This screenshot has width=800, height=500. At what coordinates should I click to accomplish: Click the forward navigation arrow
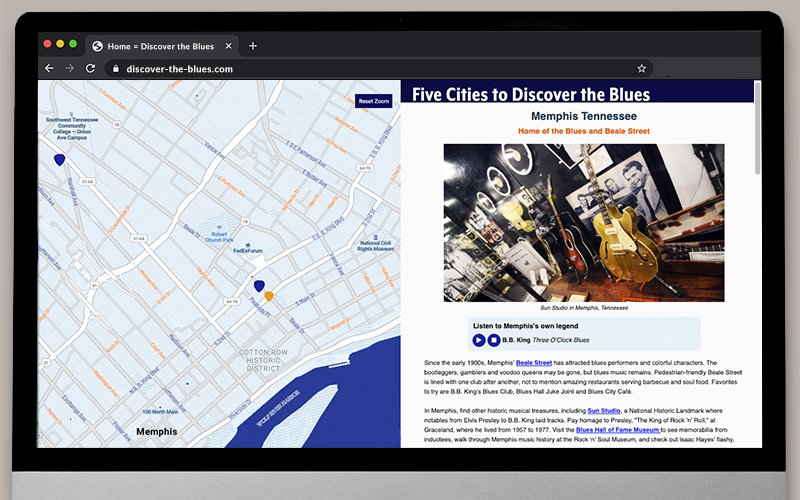(x=70, y=69)
